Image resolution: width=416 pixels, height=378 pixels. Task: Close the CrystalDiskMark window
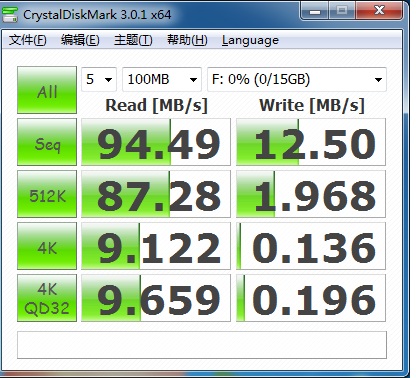(x=379, y=11)
